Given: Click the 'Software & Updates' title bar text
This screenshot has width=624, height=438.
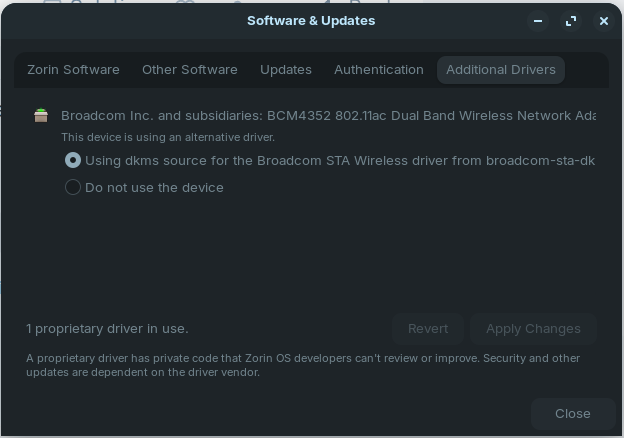Looking at the screenshot, I should (311, 20).
